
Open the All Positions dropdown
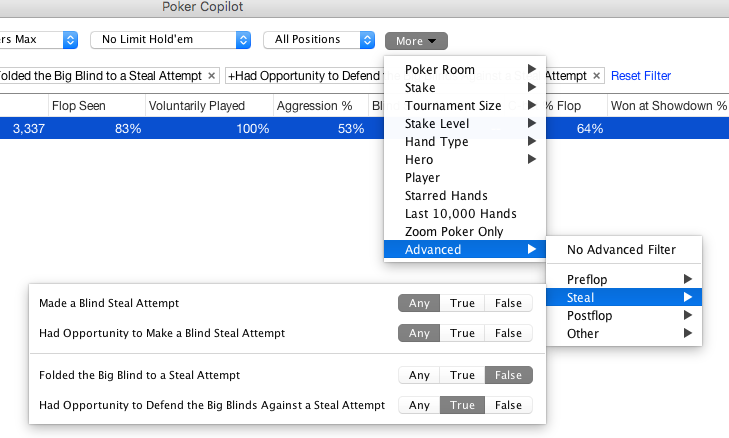[x=319, y=40]
